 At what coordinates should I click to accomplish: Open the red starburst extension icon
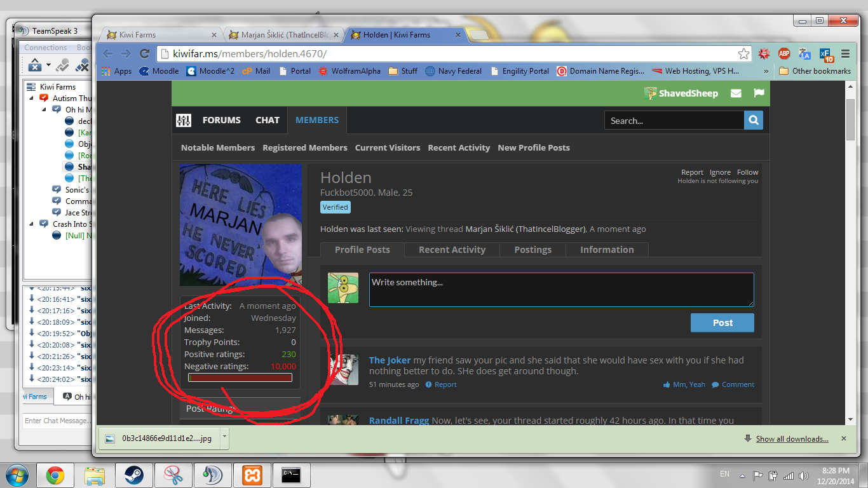point(764,54)
